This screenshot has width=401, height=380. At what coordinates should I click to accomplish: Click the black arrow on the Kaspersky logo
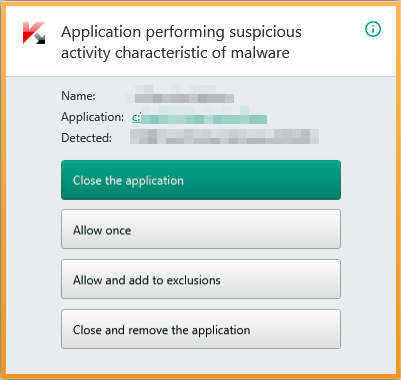tap(40, 38)
